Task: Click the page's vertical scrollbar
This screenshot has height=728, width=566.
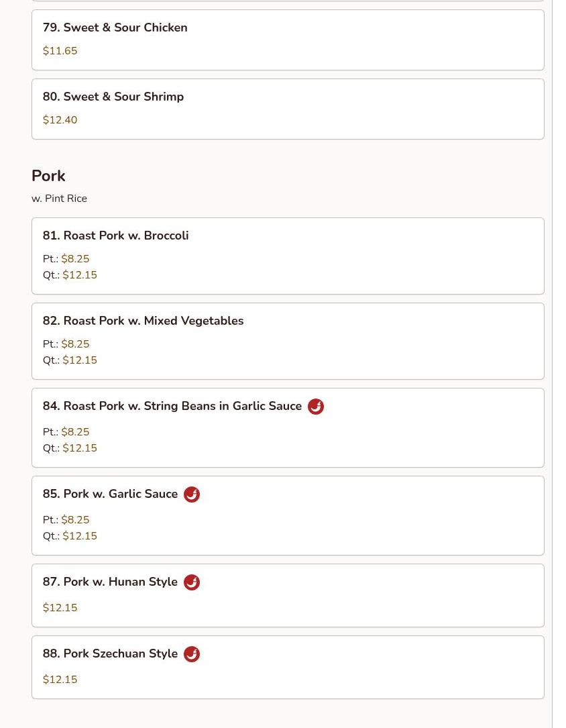Action: pyautogui.click(x=558, y=364)
